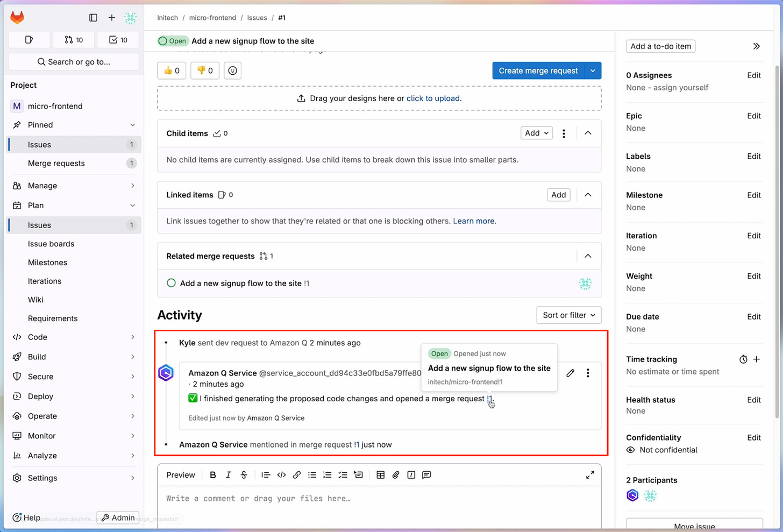Open Create merge request dropdown arrow
Screen dimensions: 783x532
593,70
